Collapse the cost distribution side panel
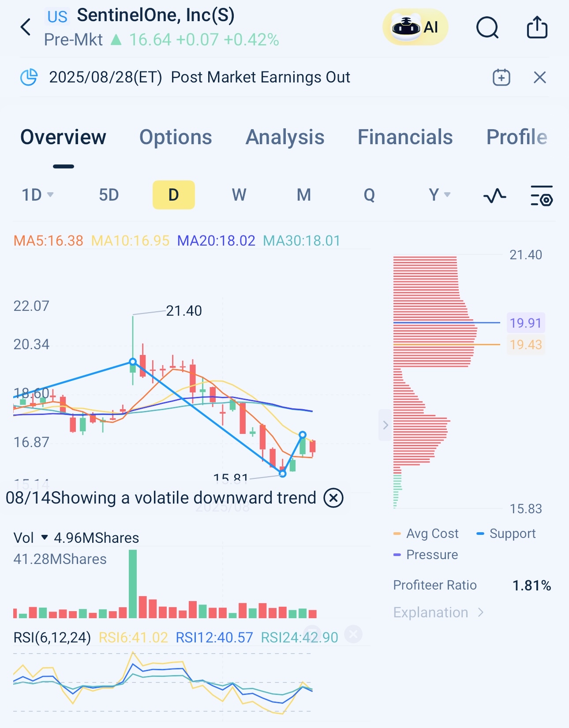Image resolution: width=569 pixels, height=728 pixels. tap(385, 425)
